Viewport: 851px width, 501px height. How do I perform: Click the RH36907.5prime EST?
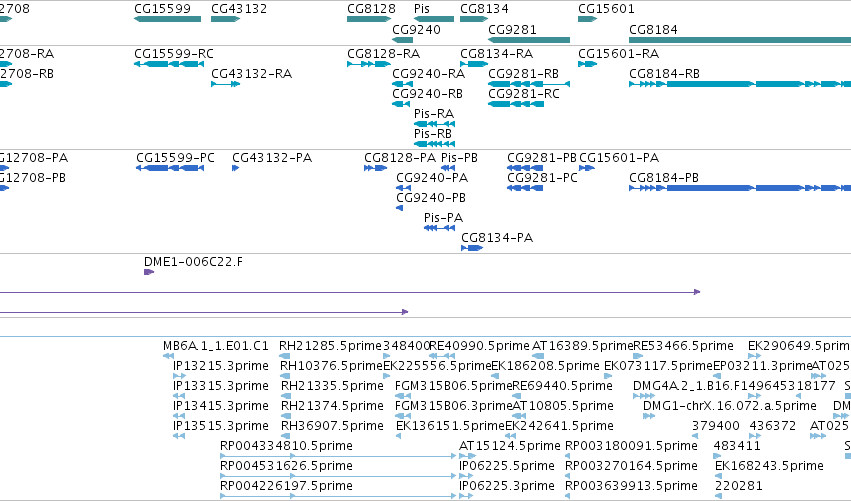(x=286, y=436)
